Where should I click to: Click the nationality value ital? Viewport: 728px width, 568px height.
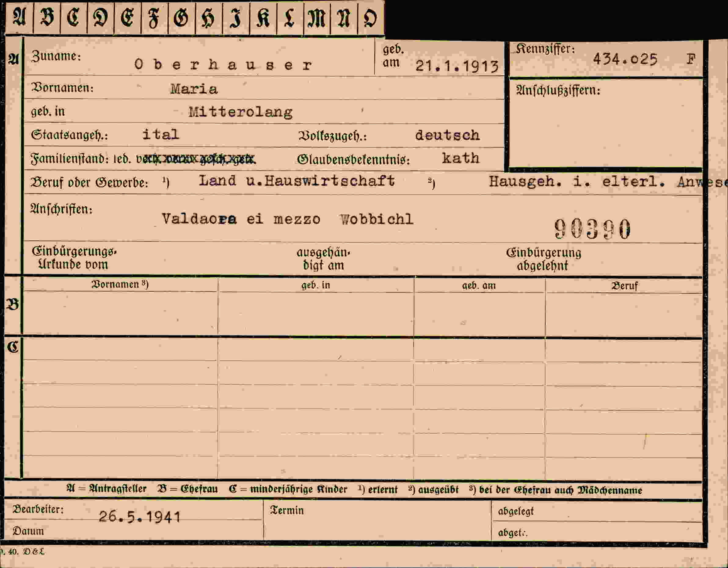coord(161,134)
